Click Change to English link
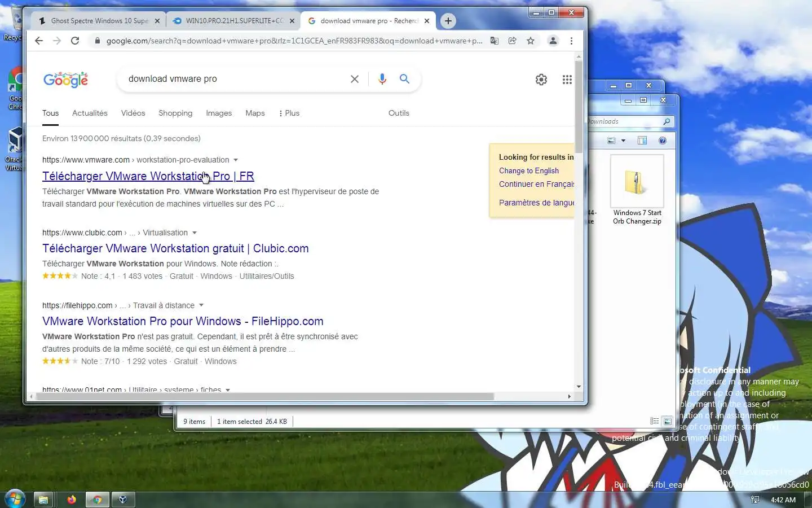 [x=529, y=170]
